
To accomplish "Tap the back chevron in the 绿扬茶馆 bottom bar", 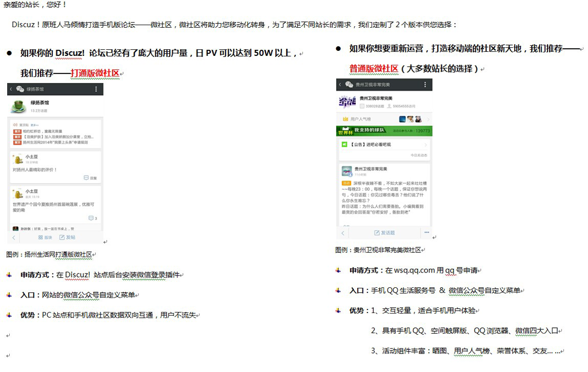I will (14, 237).
